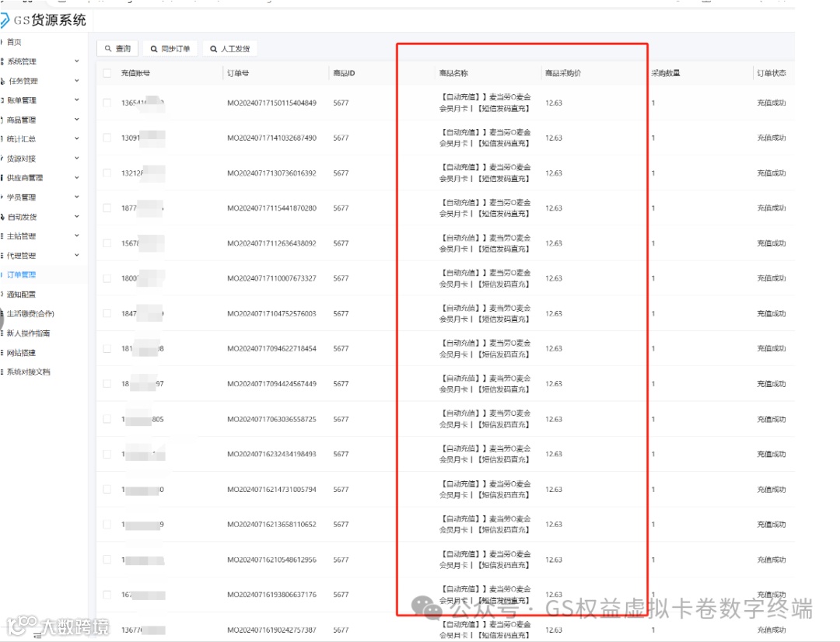
Task: Click 充值成功 status for order MO20240717141032687490
Action: point(772,138)
